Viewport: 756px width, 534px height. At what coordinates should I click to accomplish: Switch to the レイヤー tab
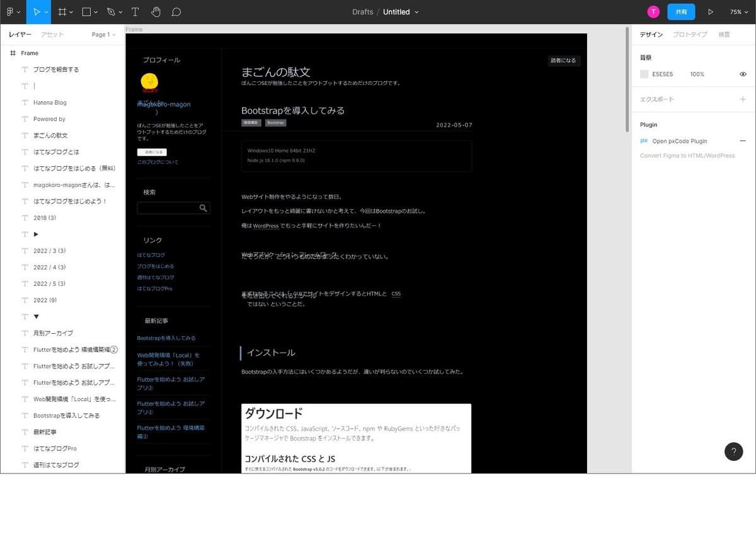click(20, 35)
